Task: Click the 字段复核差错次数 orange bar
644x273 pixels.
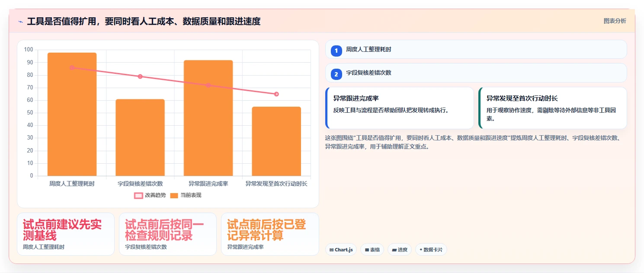Action: (x=140, y=137)
